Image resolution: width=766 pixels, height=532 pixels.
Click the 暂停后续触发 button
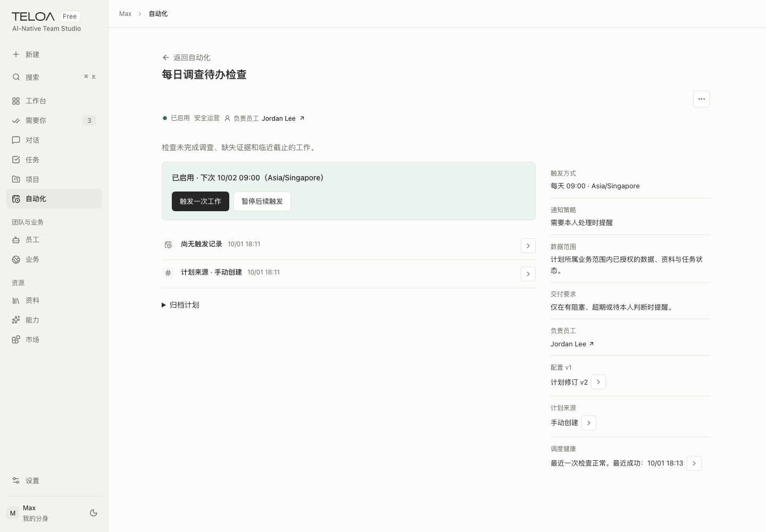point(262,202)
